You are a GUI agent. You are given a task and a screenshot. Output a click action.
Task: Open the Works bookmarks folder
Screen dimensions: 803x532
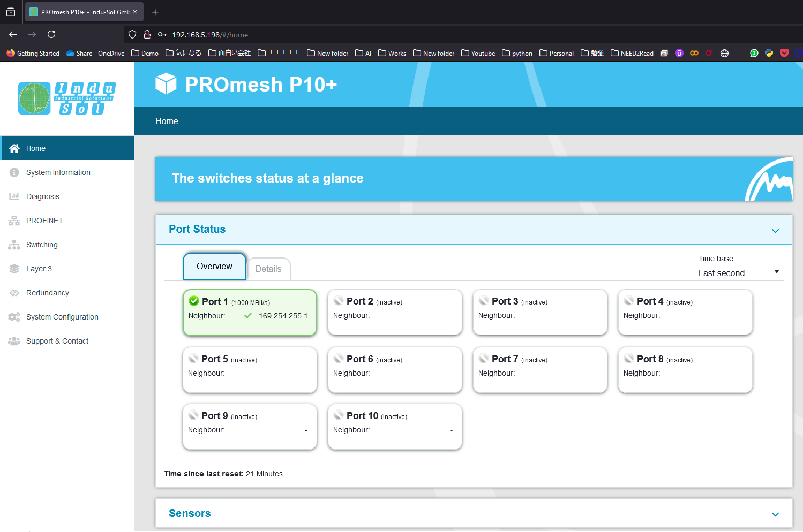point(392,53)
